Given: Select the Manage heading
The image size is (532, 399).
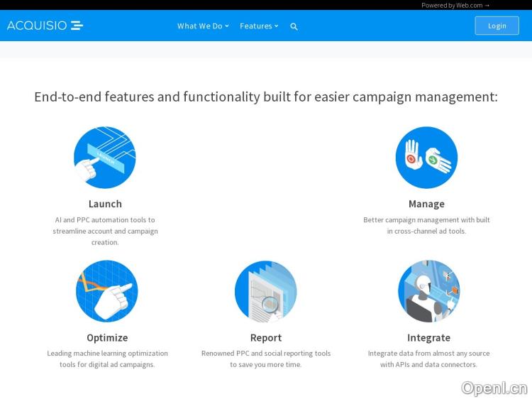Looking at the screenshot, I should tap(426, 204).
